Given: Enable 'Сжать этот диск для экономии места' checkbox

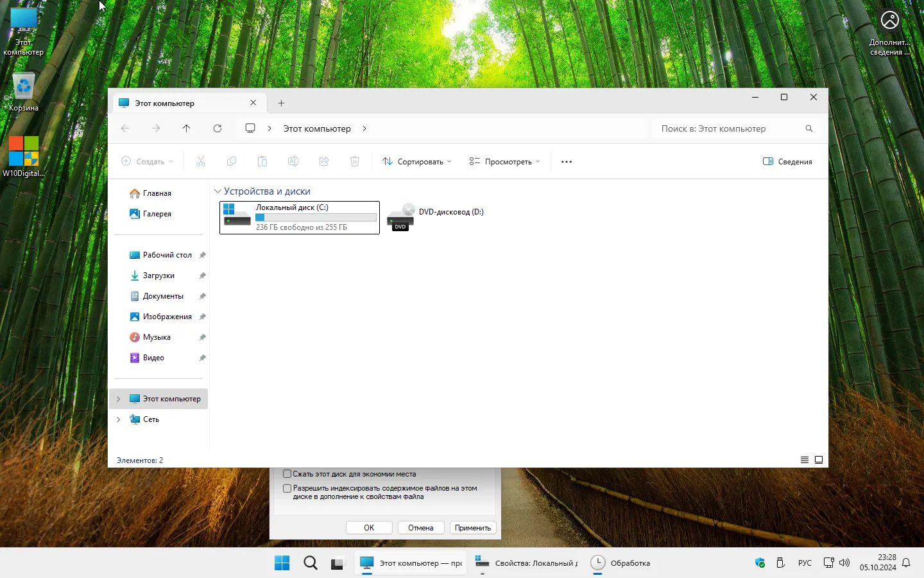Looking at the screenshot, I should [x=287, y=474].
